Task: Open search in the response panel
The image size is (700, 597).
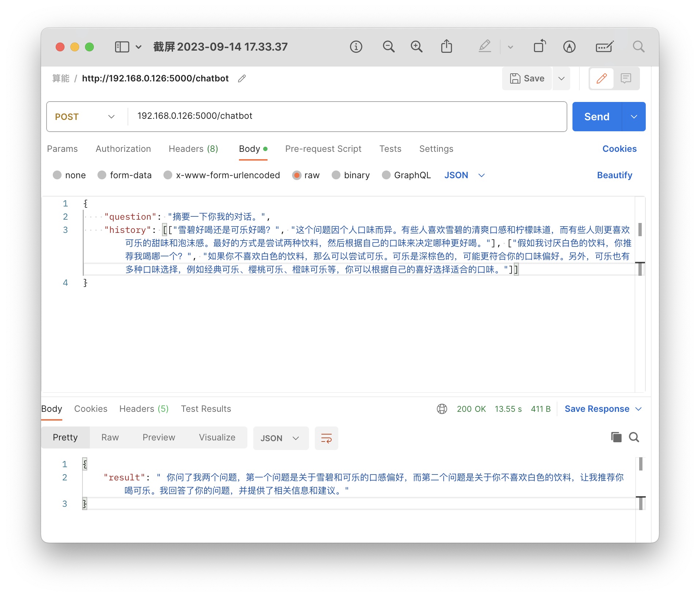Action: [x=634, y=437]
